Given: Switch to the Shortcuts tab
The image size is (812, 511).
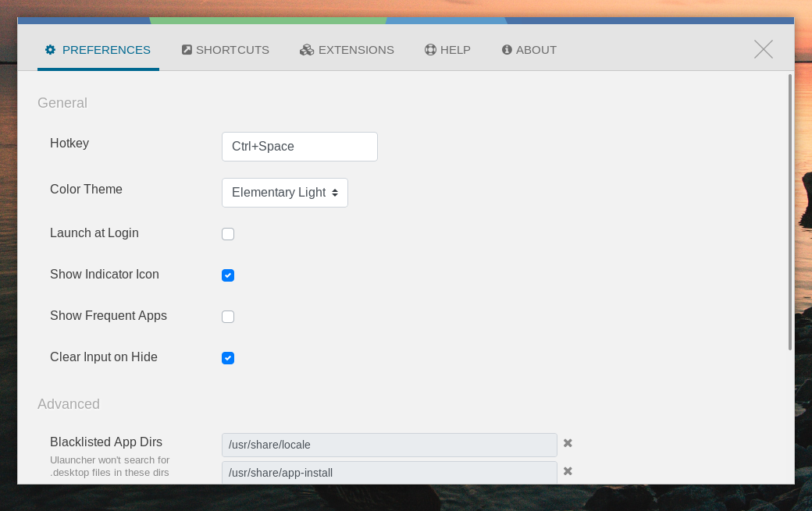Looking at the screenshot, I should click(225, 49).
